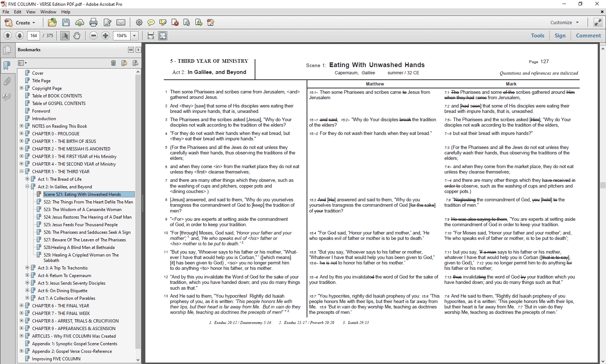Expand Act 3: A Trip To Trachonitis
This screenshot has width=606, height=364.
pos(27,268)
